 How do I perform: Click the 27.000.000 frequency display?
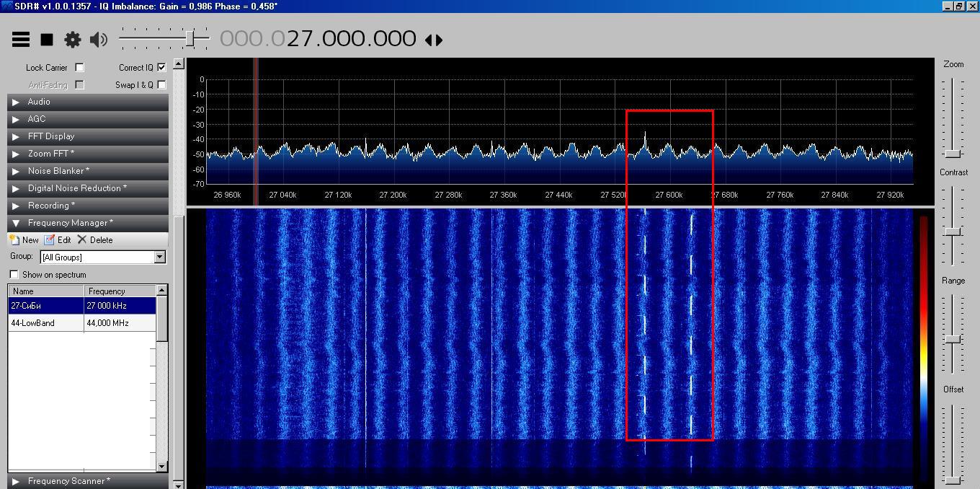pyautogui.click(x=352, y=39)
